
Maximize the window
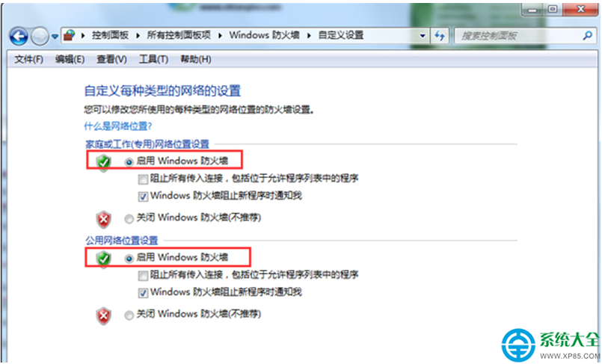tap(553, 9)
